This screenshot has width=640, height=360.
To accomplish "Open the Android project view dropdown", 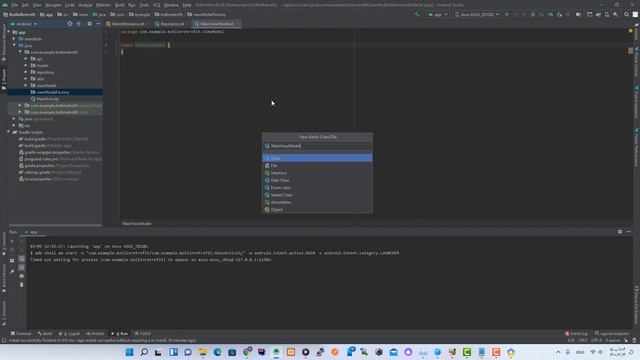I will coord(24,24).
